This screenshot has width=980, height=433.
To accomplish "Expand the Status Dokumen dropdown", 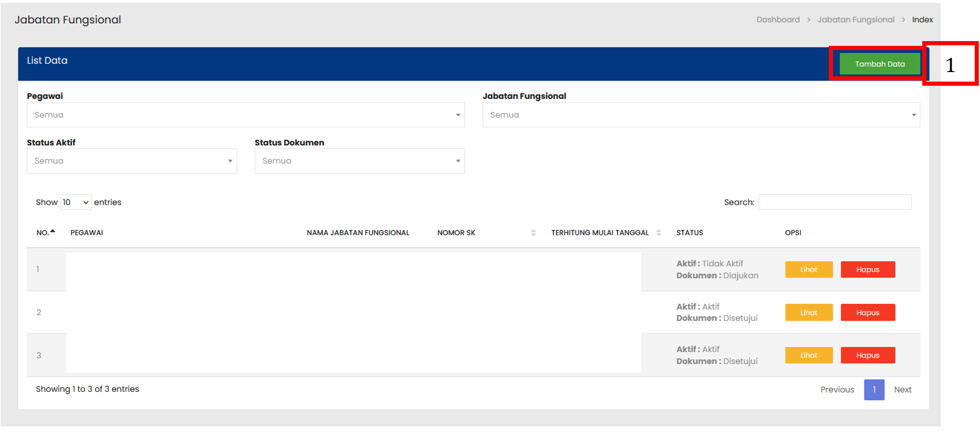I will [359, 161].
